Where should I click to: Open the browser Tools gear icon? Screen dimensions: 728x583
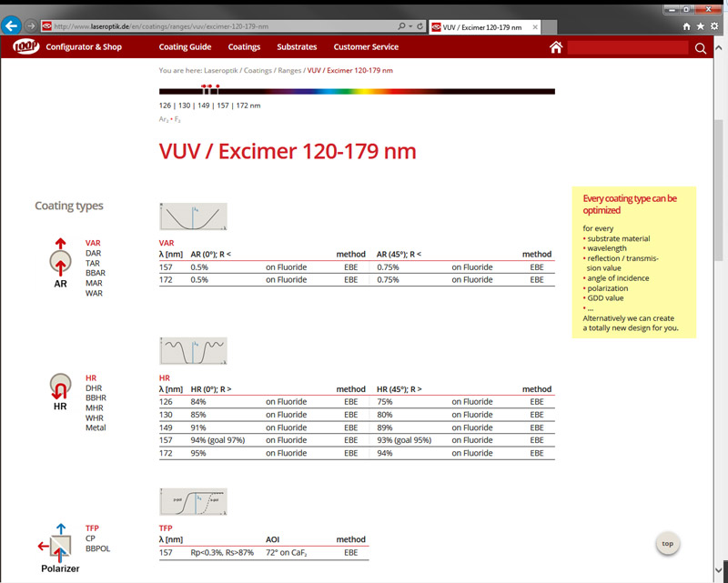pyautogui.click(x=714, y=26)
